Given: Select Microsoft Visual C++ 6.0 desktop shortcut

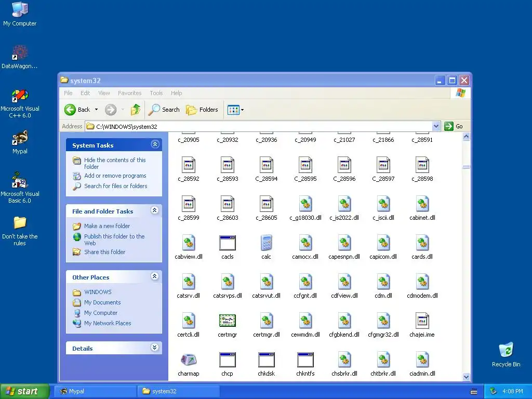Looking at the screenshot, I should 20,103.
